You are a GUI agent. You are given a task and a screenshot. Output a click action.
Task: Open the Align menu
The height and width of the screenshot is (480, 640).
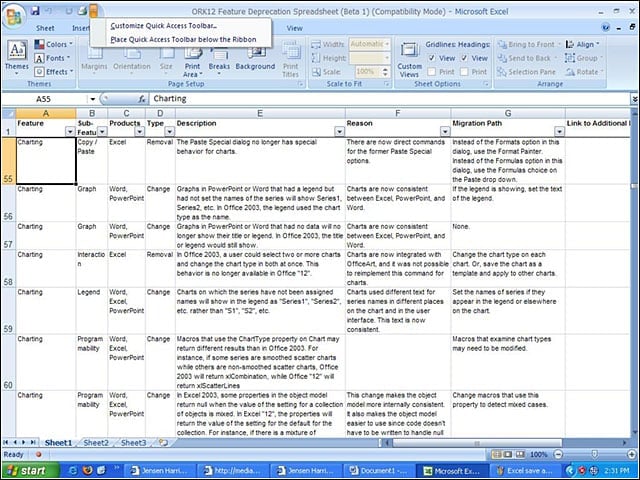(583, 44)
